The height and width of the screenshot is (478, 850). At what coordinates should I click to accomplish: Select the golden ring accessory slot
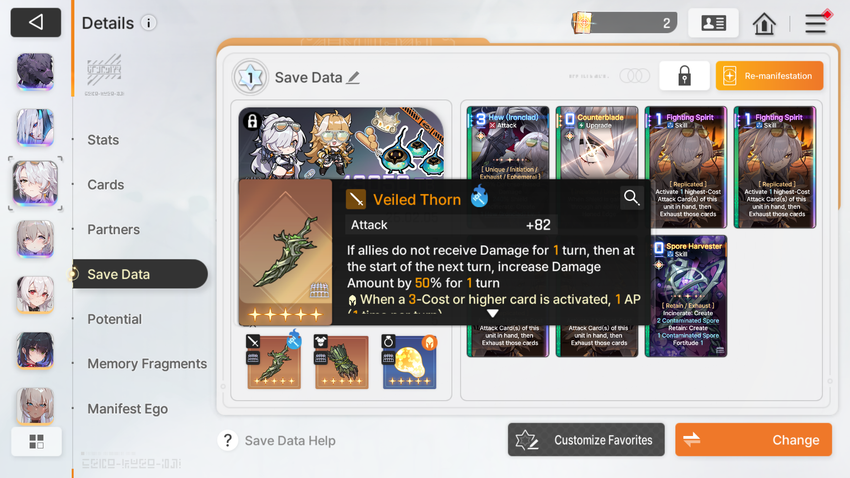pyautogui.click(x=409, y=361)
